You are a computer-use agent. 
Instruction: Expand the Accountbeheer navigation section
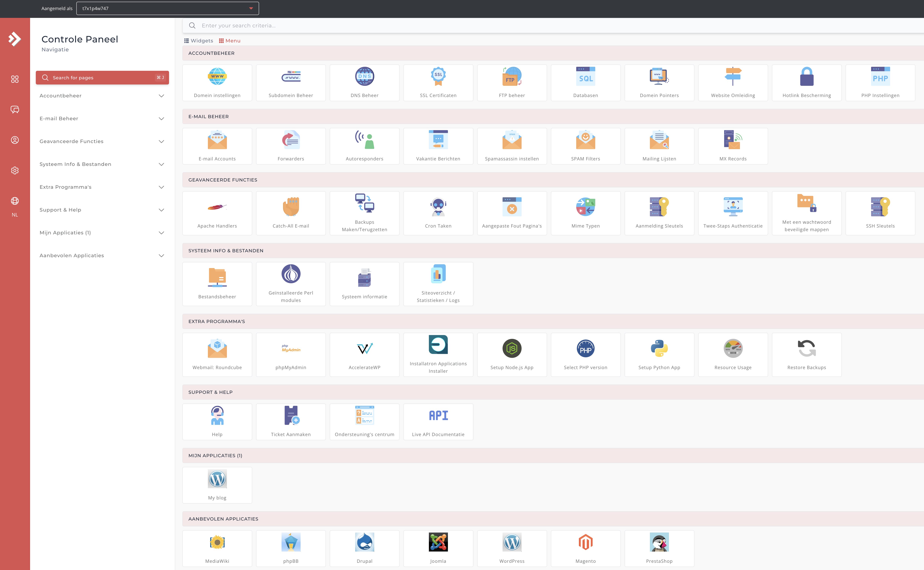click(102, 96)
